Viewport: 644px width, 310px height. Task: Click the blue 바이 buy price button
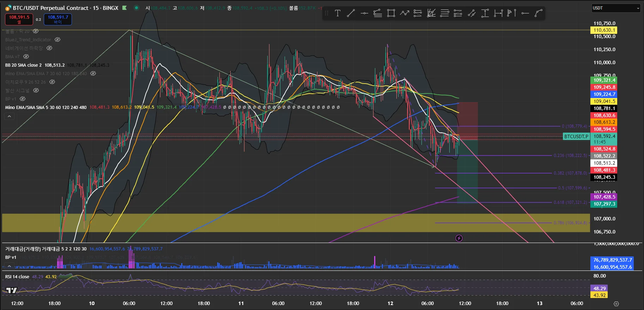coord(58,19)
